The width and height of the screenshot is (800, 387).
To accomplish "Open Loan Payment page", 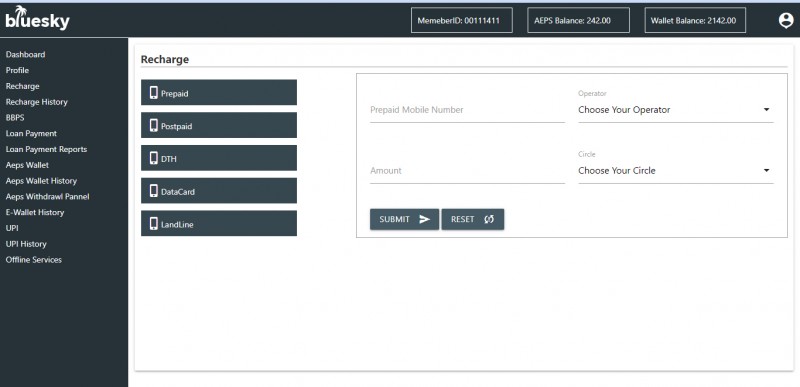I will pos(31,134).
